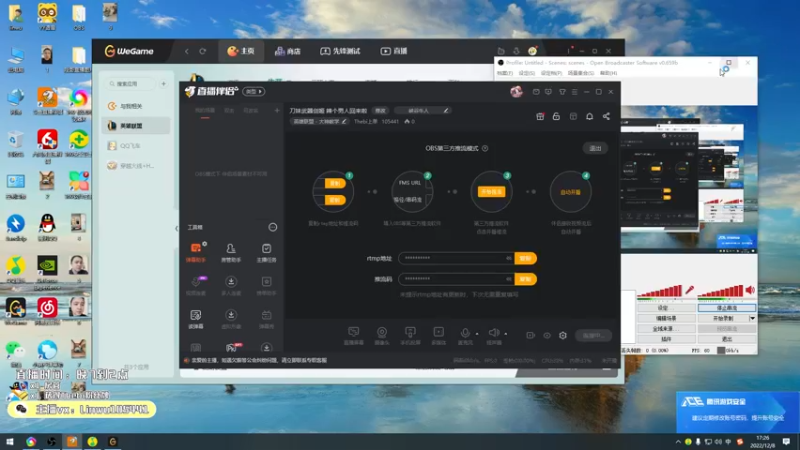Add app with plus beside search
Screen dimensions: 800x450
[x=163, y=84]
